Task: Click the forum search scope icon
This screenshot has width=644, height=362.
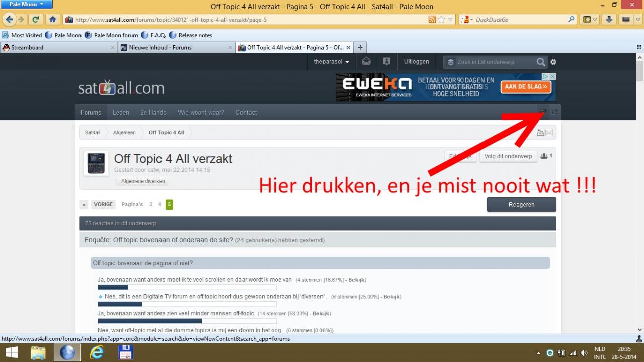Action: click(x=450, y=62)
